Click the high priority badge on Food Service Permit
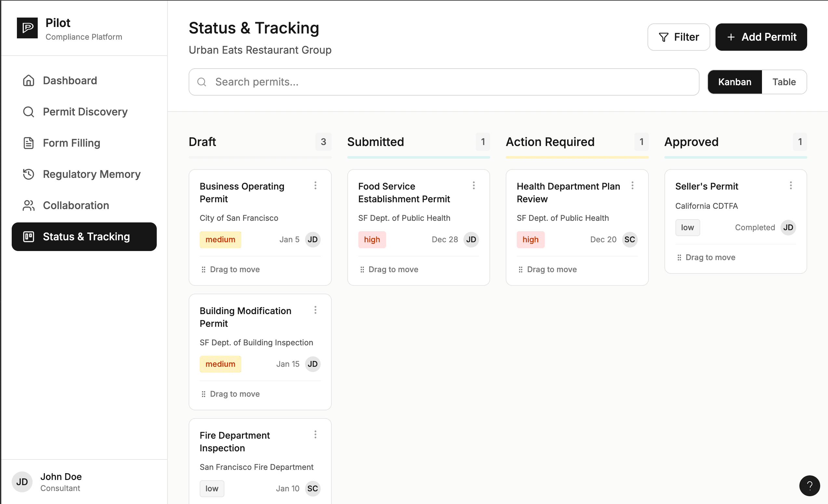 (x=372, y=239)
